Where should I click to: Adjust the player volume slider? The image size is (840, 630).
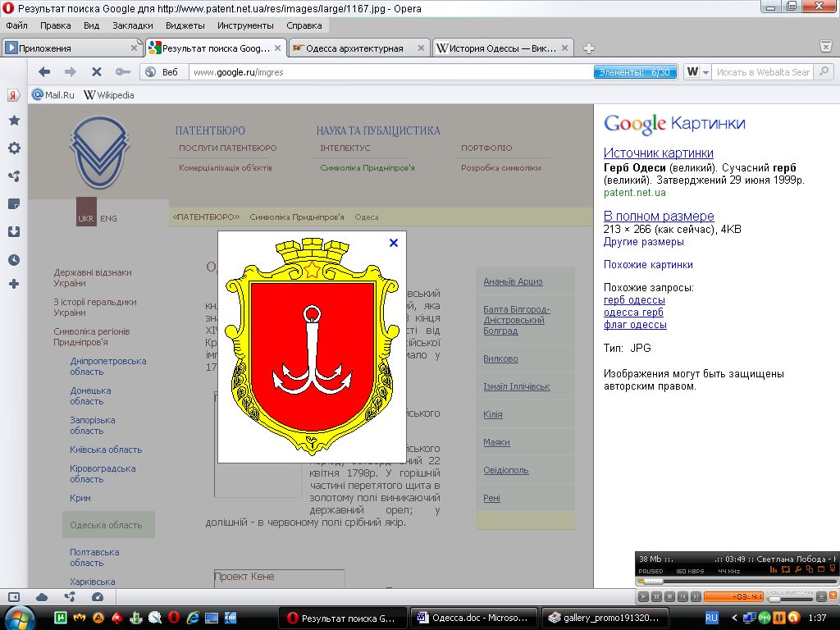788,599
